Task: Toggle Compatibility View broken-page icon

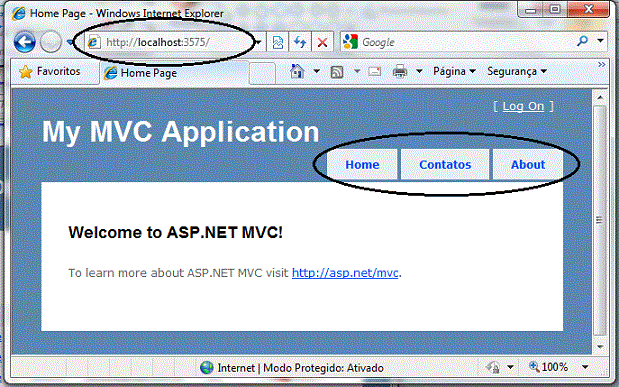Action: pos(278,42)
